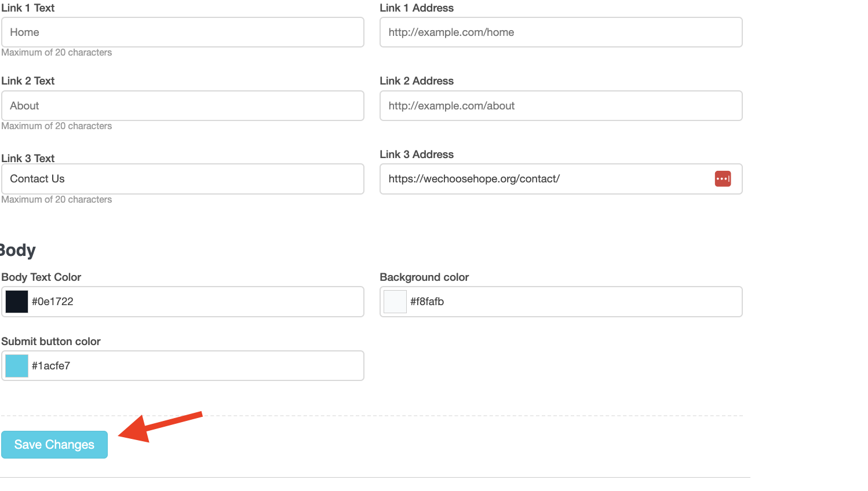
Task: Click into the Link 3 Text field
Action: click(x=183, y=178)
